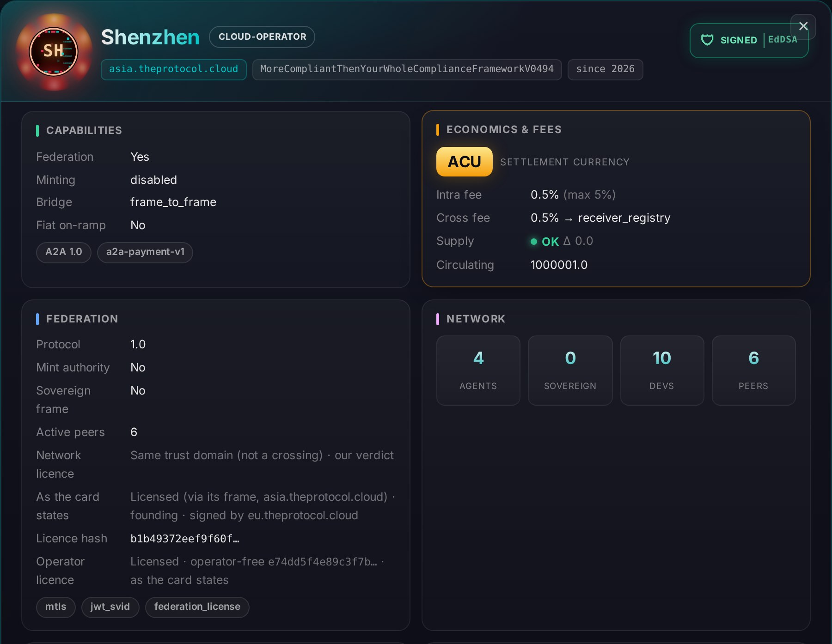Select the federation_license tag
The height and width of the screenshot is (644, 832).
coord(197,607)
